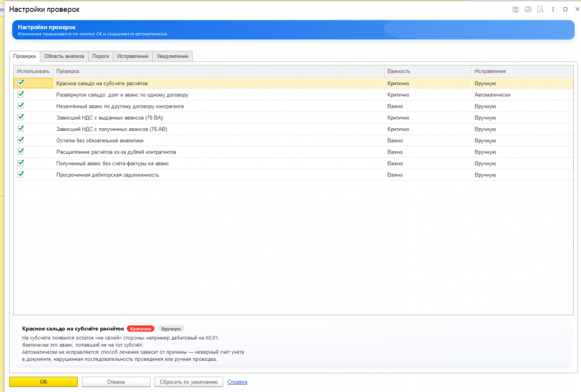This screenshot has width=581, height=392.
Task: Switch to the Пороги tab
Action: coord(101,56)
